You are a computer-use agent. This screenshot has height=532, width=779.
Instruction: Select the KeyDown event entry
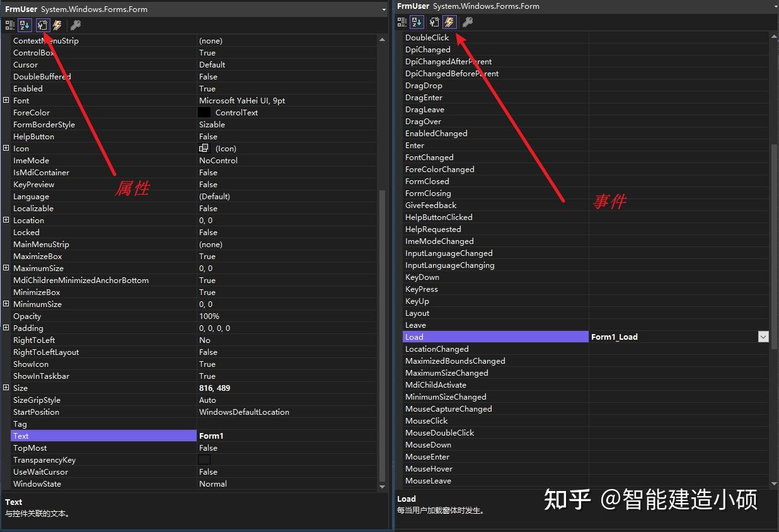point(422,277)
